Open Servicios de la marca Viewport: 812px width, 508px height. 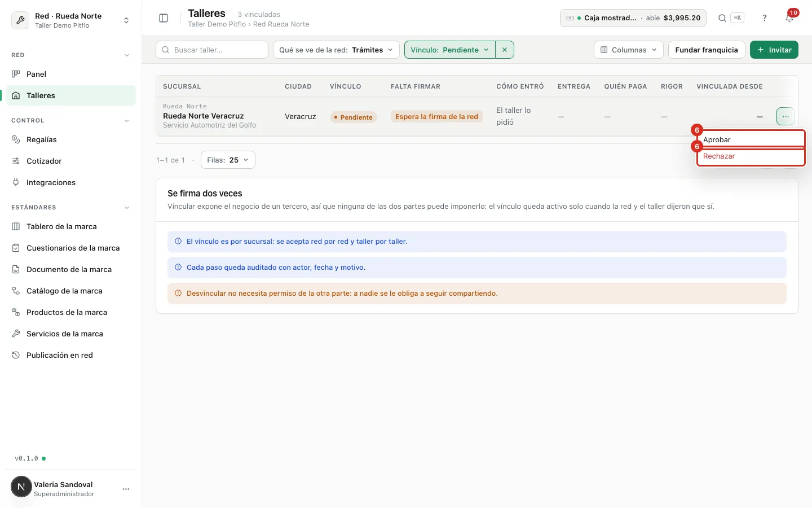70,334
